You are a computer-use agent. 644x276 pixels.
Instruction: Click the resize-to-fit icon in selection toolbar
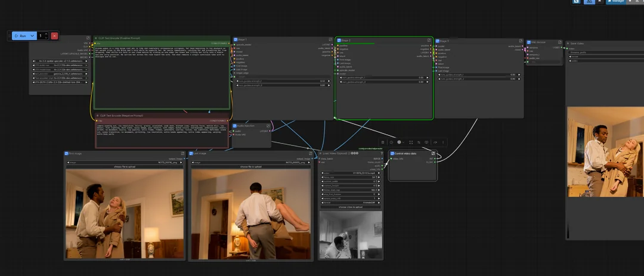[411, 142]
